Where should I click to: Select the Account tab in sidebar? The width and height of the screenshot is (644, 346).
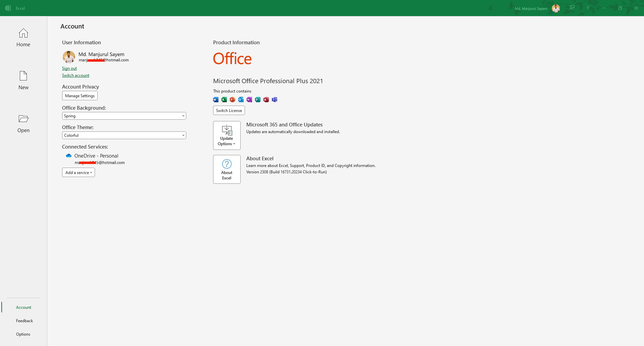pyautogui.click(x=23, y=307)
